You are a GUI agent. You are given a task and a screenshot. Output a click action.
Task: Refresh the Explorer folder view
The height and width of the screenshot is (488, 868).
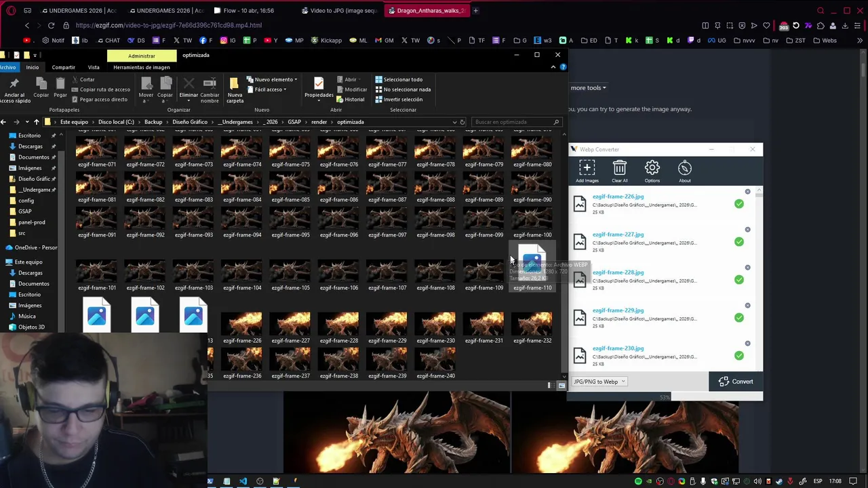coord(462,122)
